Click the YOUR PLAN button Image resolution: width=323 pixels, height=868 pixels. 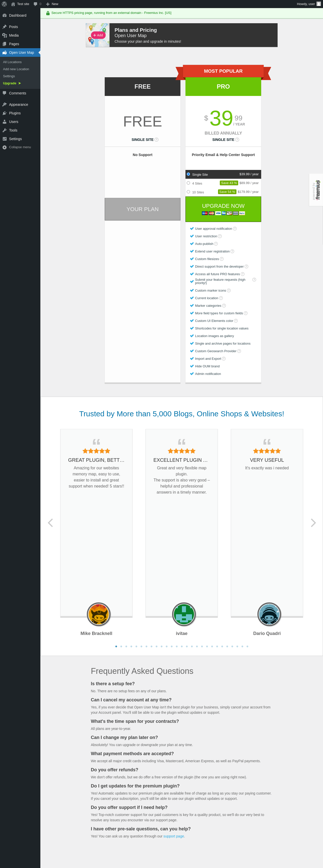(143, 209)
